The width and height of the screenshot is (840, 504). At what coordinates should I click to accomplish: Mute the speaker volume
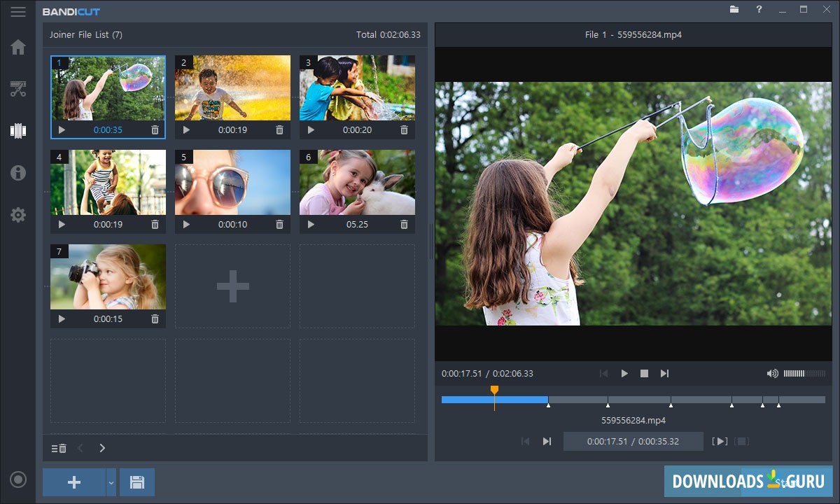pyautogui.click(x=772, y=374)
